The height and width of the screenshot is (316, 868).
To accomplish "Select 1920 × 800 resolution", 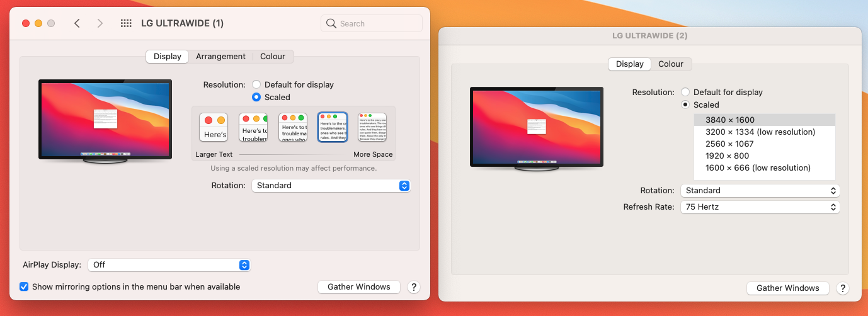I will pyautogui.click(x=765, y=155).
